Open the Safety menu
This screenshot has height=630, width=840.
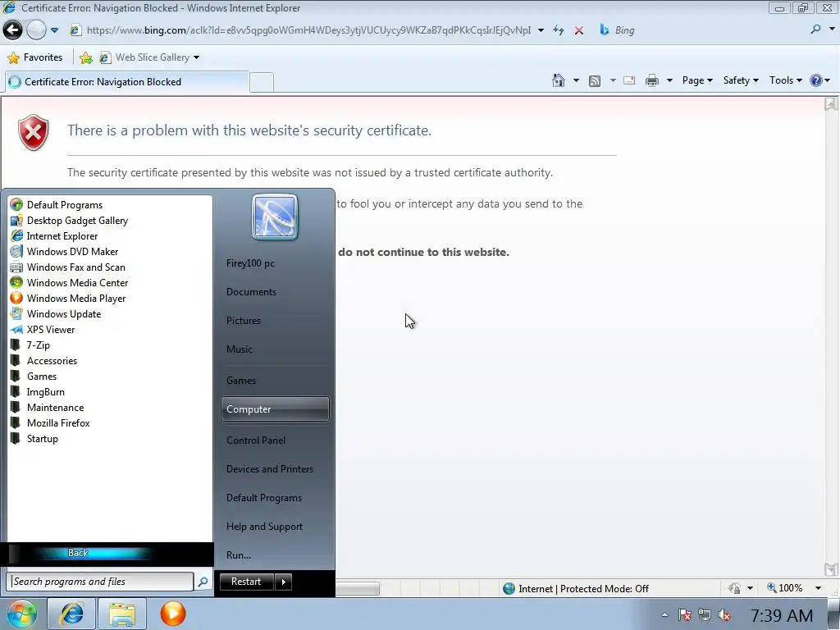point(741,80)
